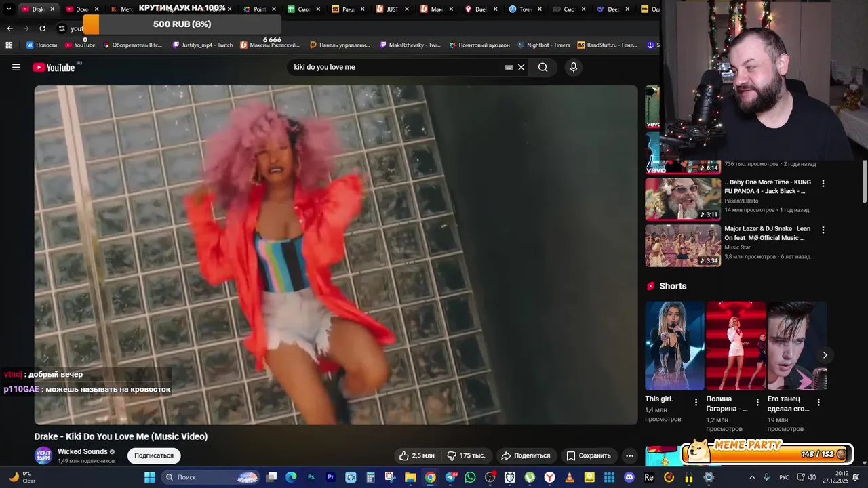This screenshot has width=868, height=488.
Task: Open Yandex Browser from the taskbar
Action: 550,477
